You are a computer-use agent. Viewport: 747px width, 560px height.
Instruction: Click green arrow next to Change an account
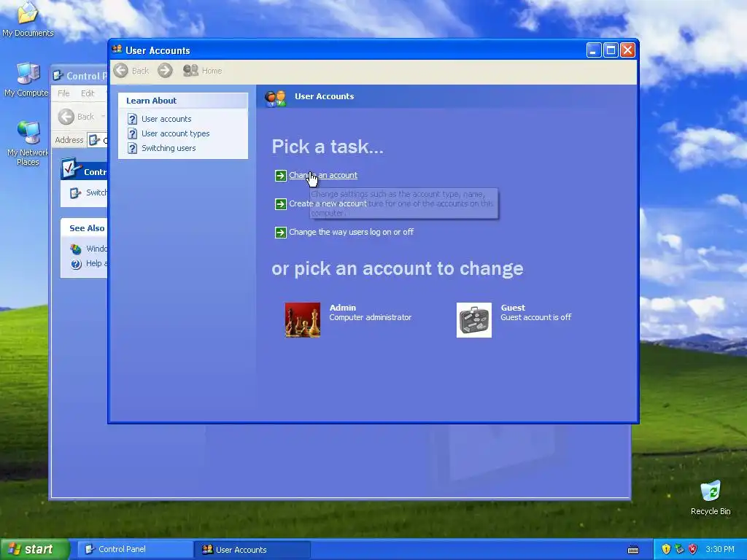[x=281, y=176]
